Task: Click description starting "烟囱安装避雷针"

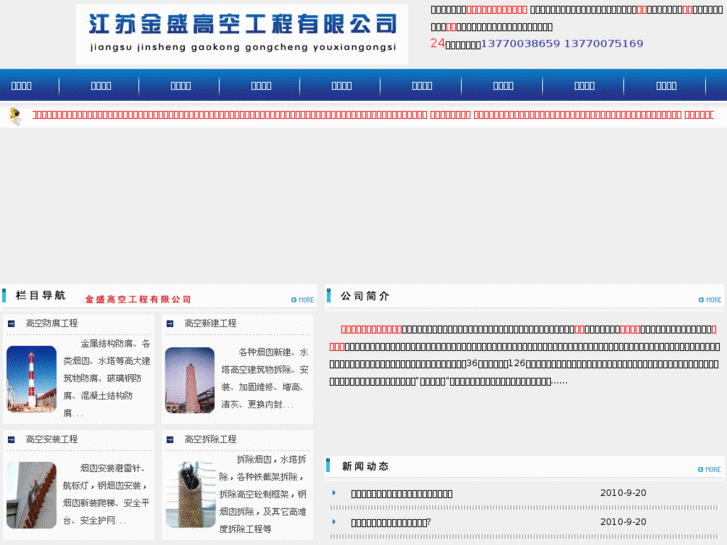Action: click(x=107, y=494)
